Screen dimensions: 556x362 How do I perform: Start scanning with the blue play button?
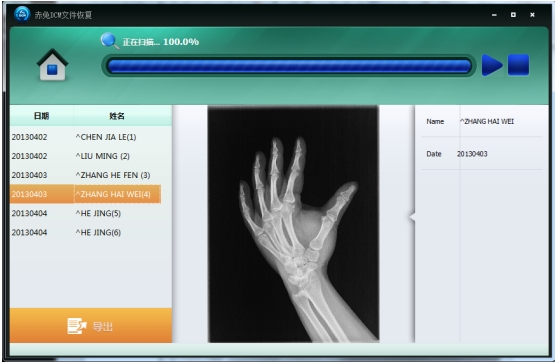[492, 65]
